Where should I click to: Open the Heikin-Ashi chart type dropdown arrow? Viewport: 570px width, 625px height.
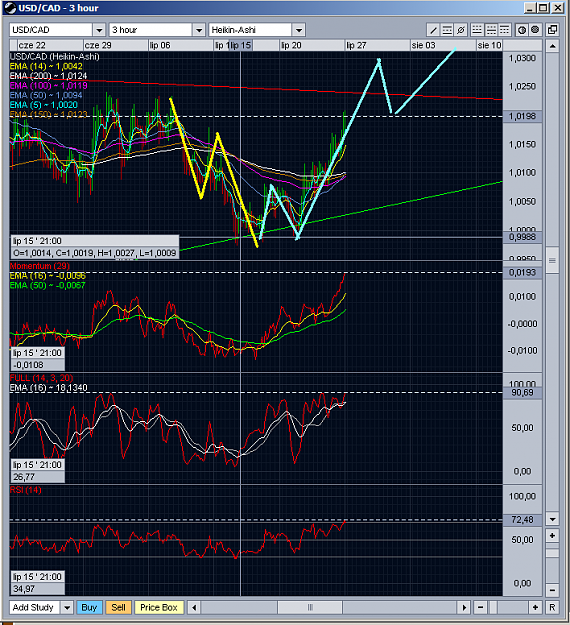299,30
